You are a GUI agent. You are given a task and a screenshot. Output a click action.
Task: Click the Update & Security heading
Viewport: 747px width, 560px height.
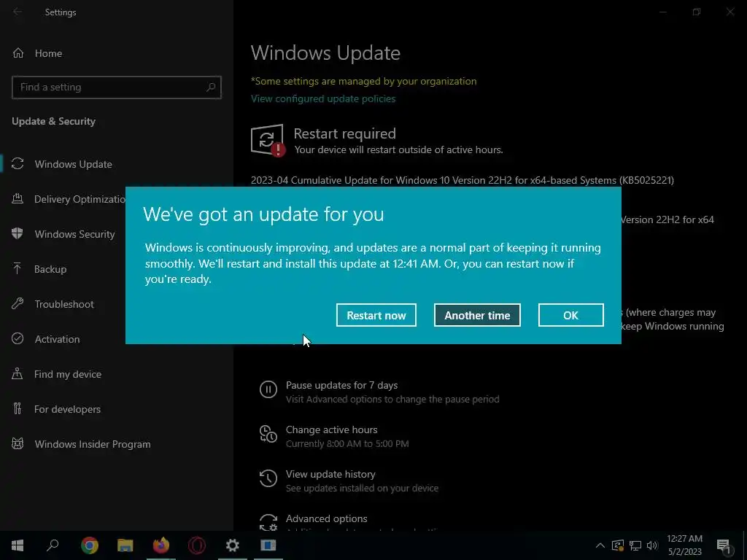53,122
